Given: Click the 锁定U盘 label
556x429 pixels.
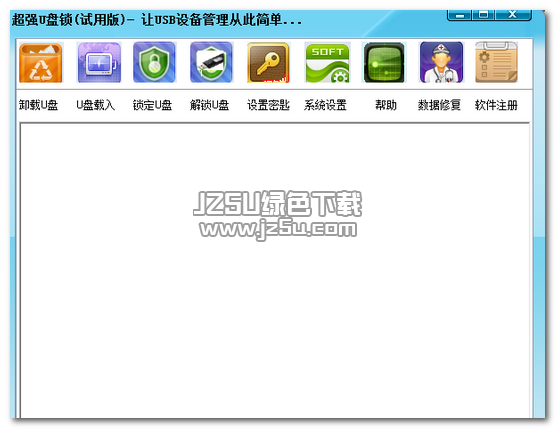Looking at the screenshot, I should click(x=152, y=105).
